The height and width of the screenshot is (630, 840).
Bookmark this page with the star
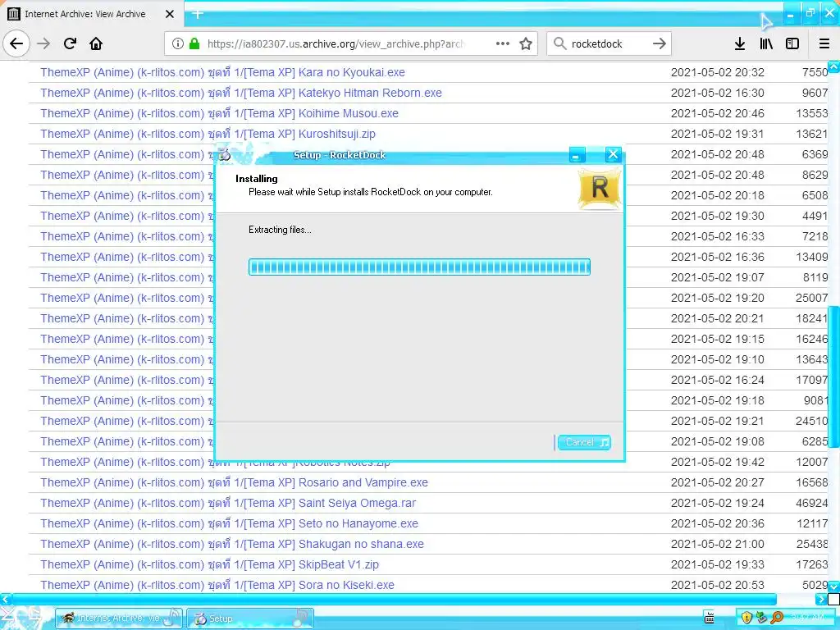pyautogui.click(x=526, y=43)
